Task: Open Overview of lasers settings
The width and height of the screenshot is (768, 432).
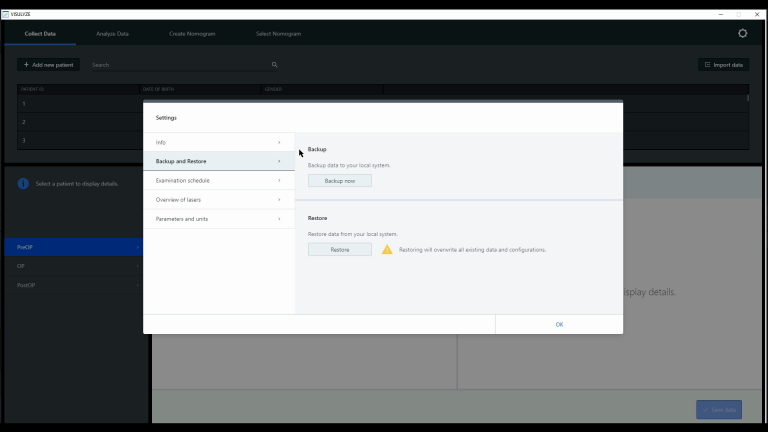Action: point(218,199)
